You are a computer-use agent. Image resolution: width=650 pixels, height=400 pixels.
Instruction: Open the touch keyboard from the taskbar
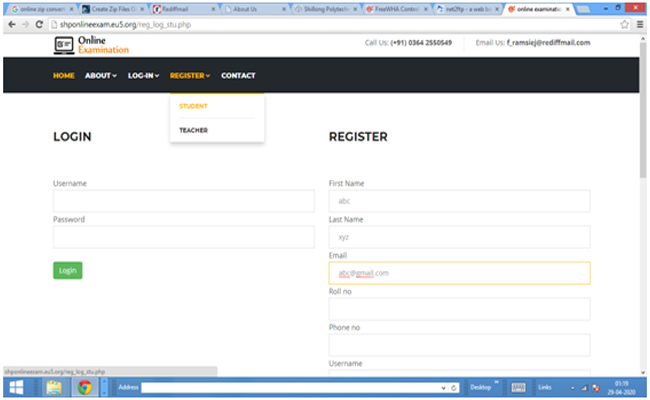pyautogui.click(x=519, y=387)
